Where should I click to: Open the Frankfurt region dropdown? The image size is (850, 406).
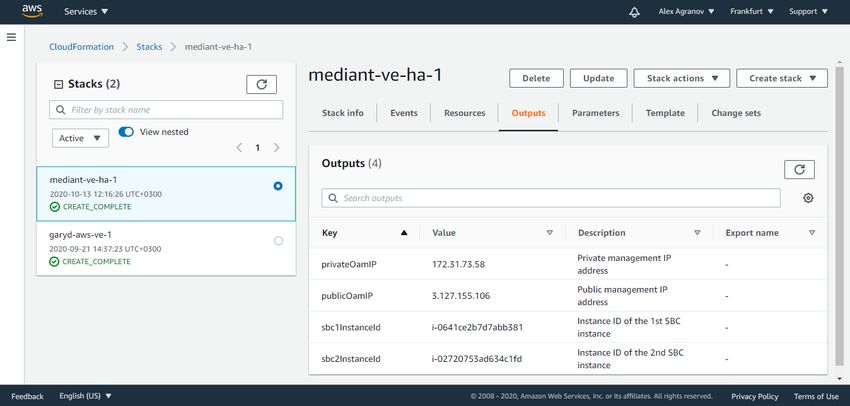(x=751, y=11)
